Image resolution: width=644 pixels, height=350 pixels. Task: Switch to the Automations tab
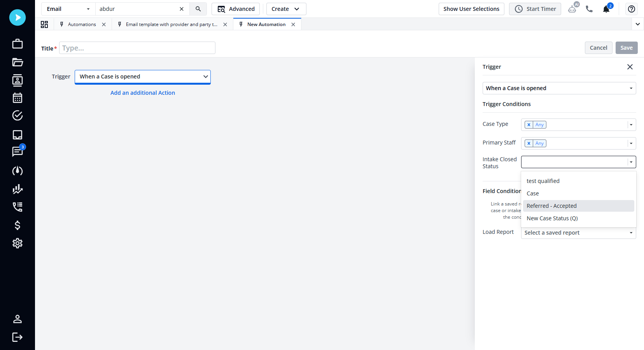click(x=82, y=24)
